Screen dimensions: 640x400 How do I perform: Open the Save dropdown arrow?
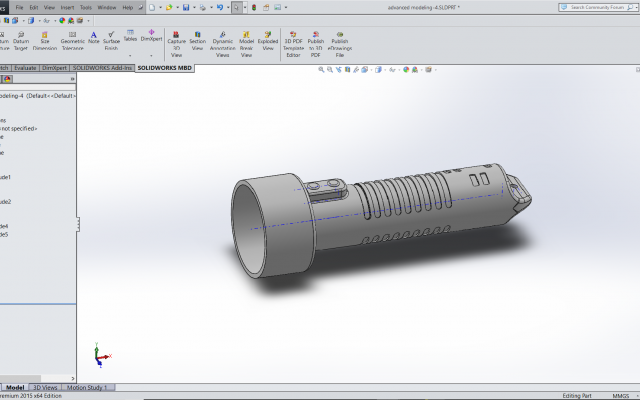point(194,7)
